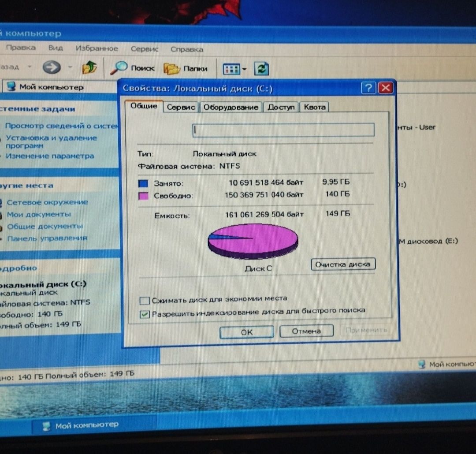The width and height of the screenshot is (476, 454).
Task: Switch to the Общие tab
Action: [x=144, y=106]
